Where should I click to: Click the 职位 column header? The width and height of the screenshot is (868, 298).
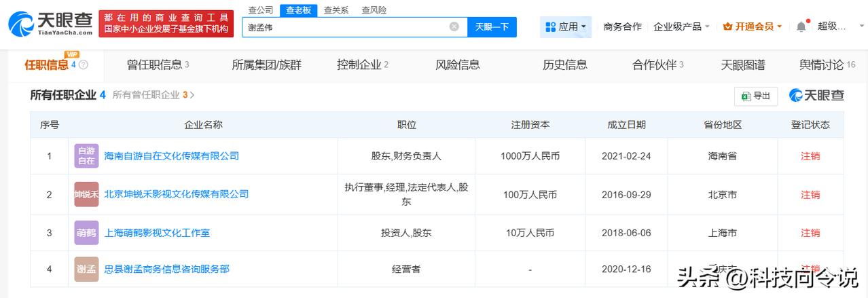point(406,125)
